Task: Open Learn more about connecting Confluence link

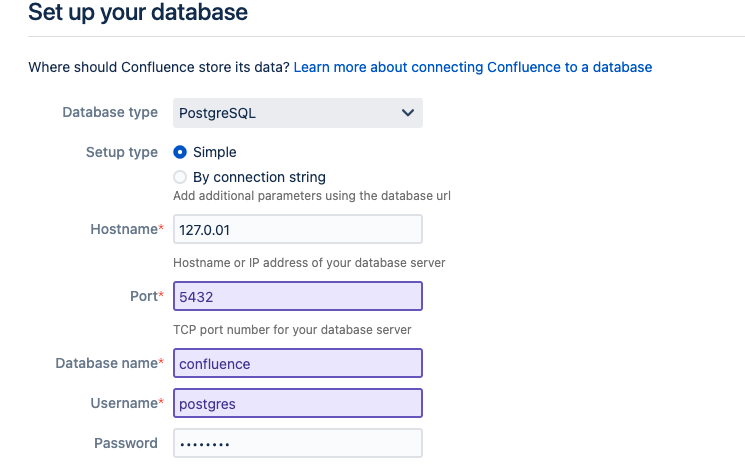Action: pos(473,67)
